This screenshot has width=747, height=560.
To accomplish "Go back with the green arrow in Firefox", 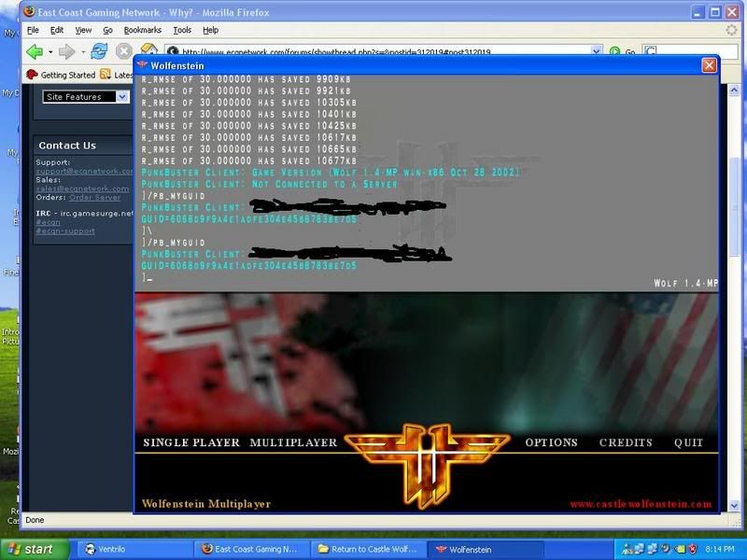I will 35,51.
